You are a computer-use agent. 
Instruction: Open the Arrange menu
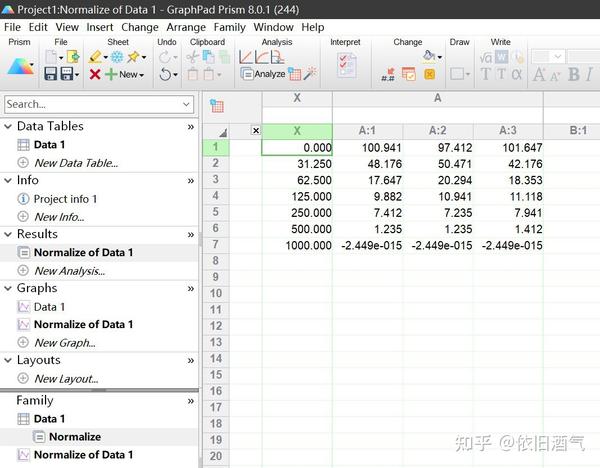186,27
